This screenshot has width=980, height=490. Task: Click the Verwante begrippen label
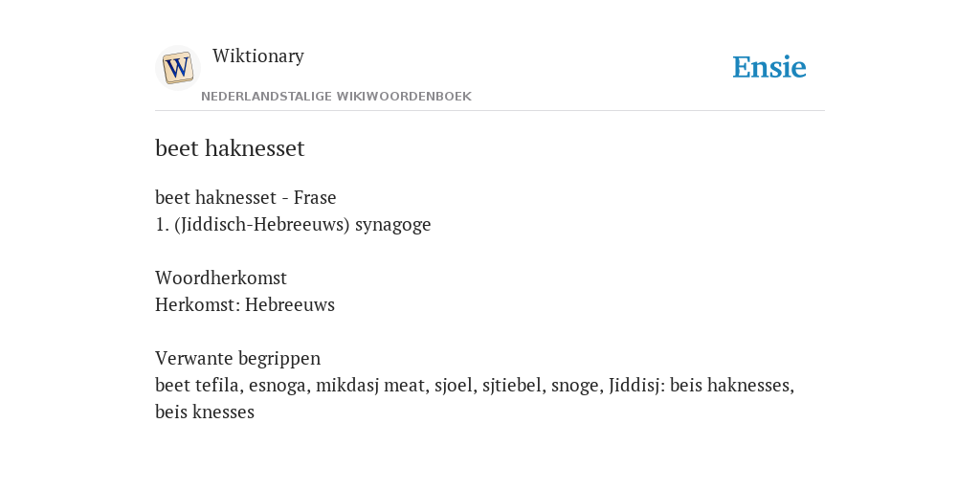238,359
